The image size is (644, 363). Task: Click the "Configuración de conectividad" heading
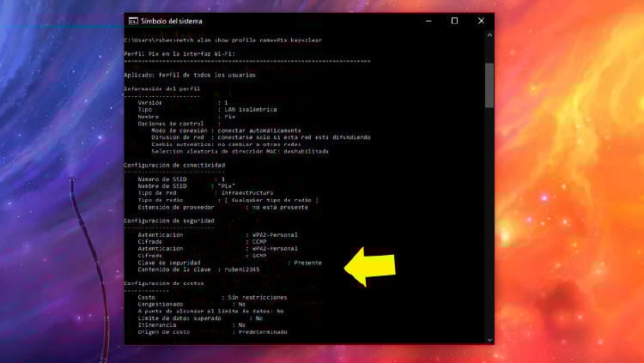click(x=174, y=164)
